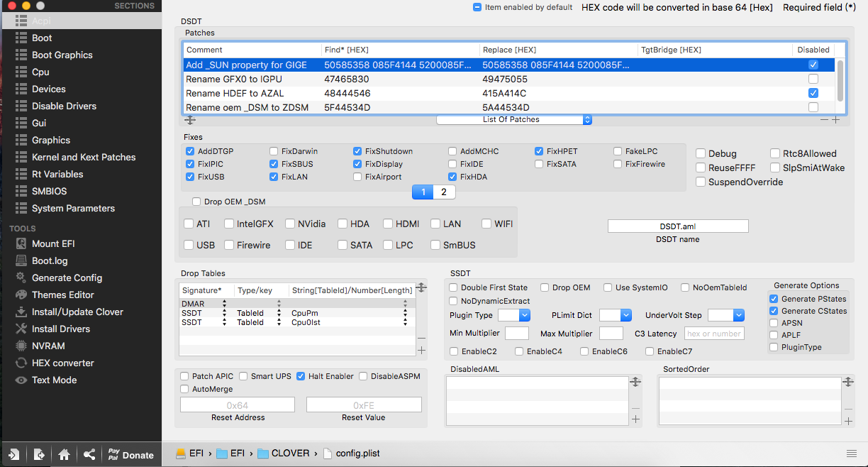
Task: Switch to Text Mode view
Action: click(54, 380)
